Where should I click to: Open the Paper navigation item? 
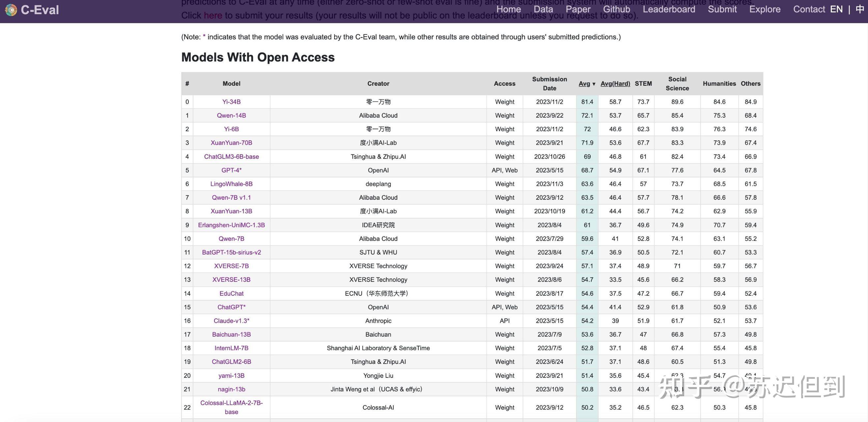tap(578, 9)
